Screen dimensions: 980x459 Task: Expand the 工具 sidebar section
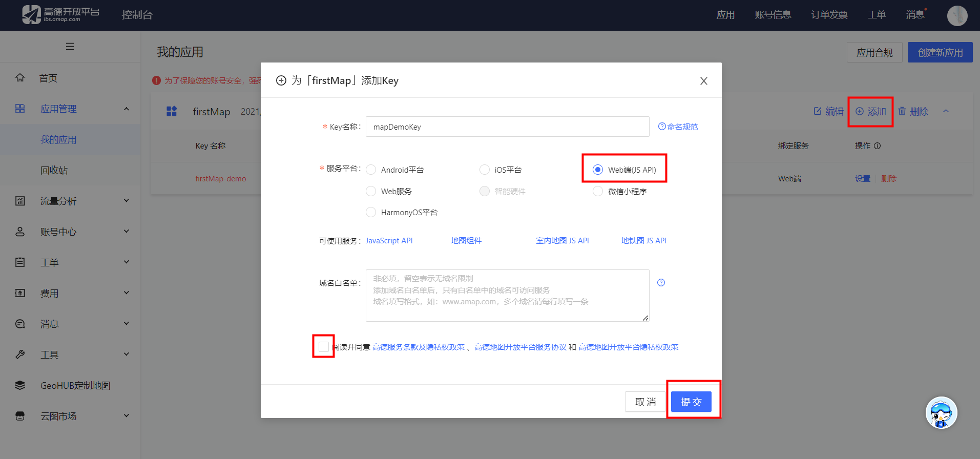pos(127,354)
